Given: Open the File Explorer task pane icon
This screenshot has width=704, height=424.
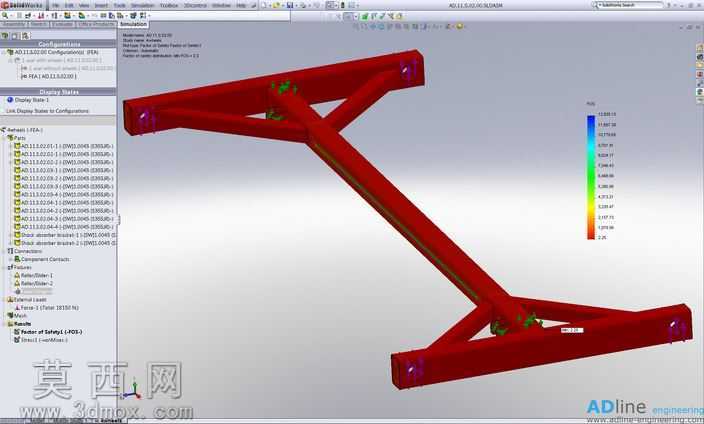Looking at the screenshot, I should [x=700, y=66].
